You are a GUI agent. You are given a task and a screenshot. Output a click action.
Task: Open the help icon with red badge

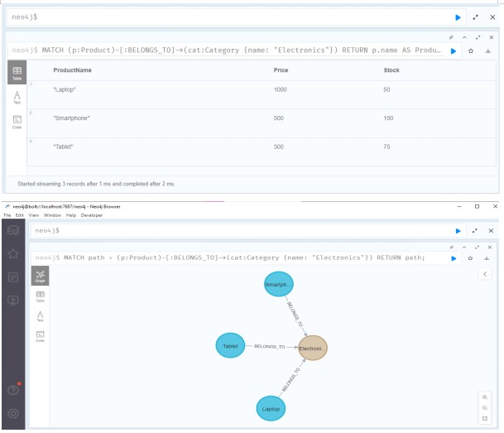12,390
